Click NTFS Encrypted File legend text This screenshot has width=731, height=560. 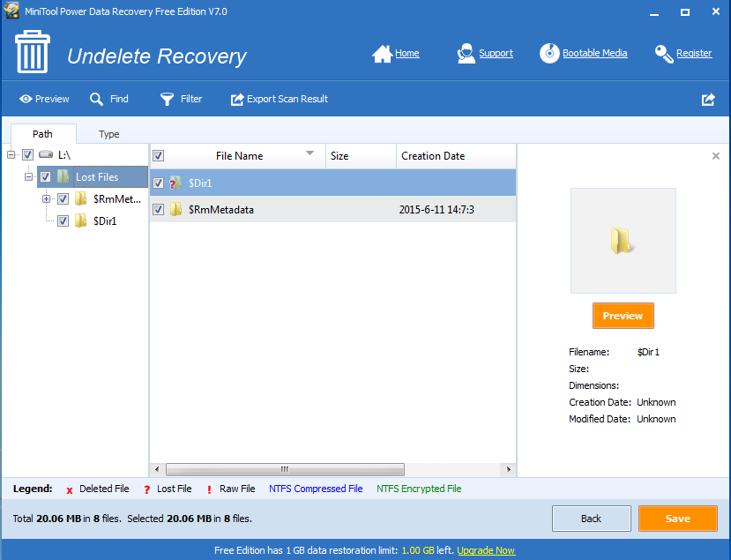pyautogui.click(x=419, y=489)
